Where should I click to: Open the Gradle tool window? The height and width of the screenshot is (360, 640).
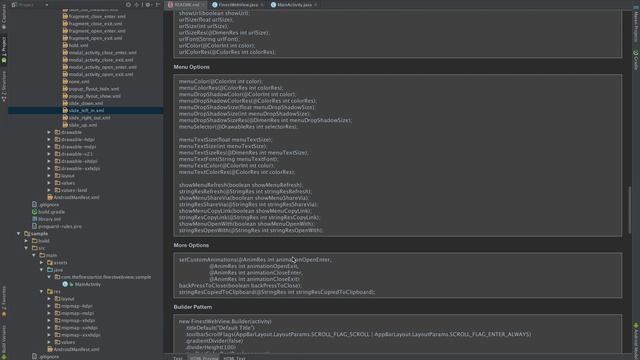(x=636, y=60)
